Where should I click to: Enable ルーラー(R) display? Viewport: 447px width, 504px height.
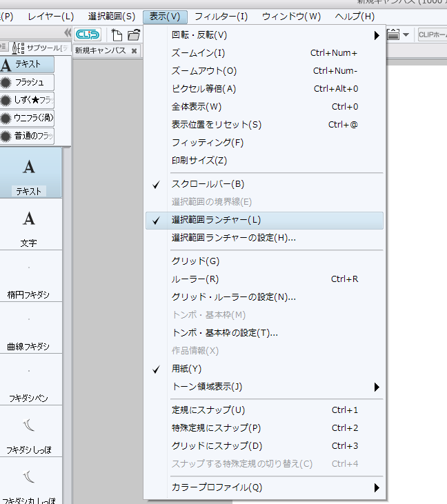pyautogui.click(x=264, y=279)
